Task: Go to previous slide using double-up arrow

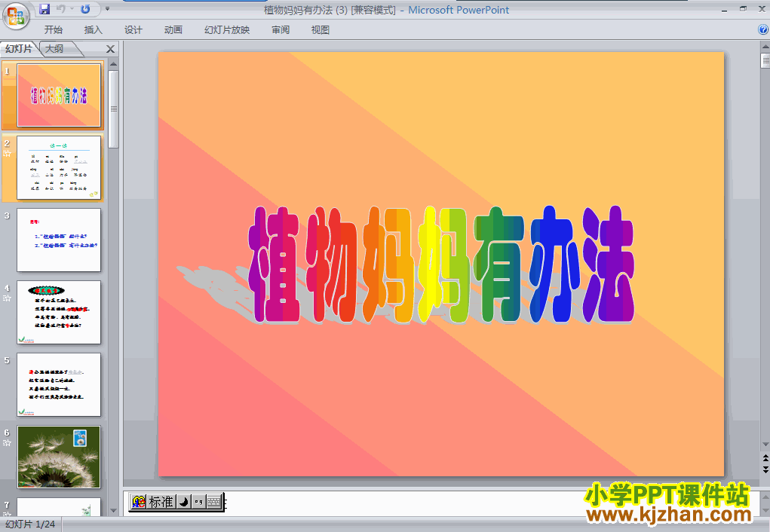Action: (765, 458)
